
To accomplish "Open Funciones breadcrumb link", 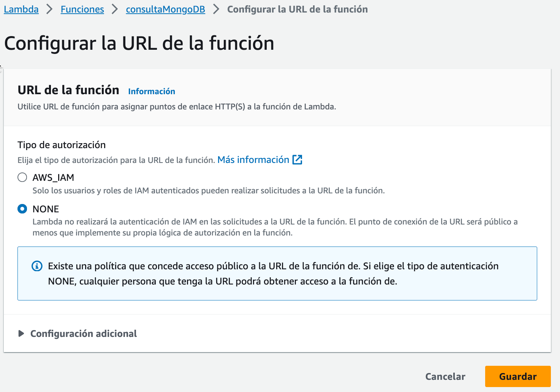I will [x=82, y=9].
